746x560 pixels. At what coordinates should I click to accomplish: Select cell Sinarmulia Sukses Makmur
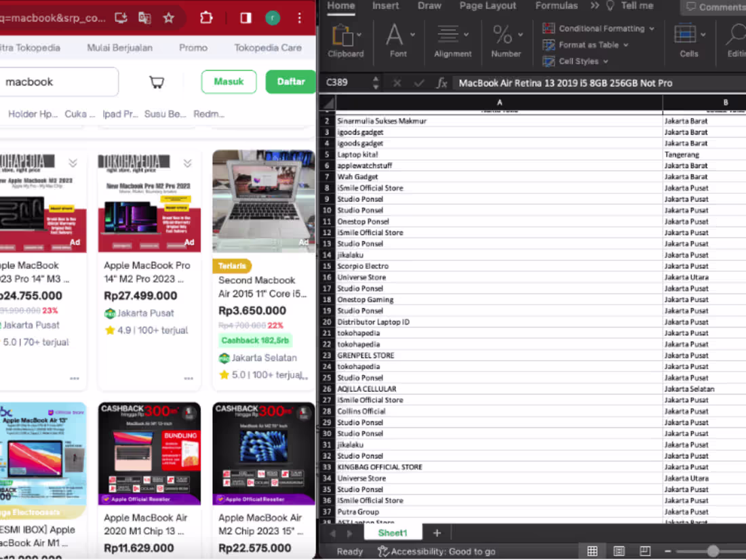[x=499, y=121]
